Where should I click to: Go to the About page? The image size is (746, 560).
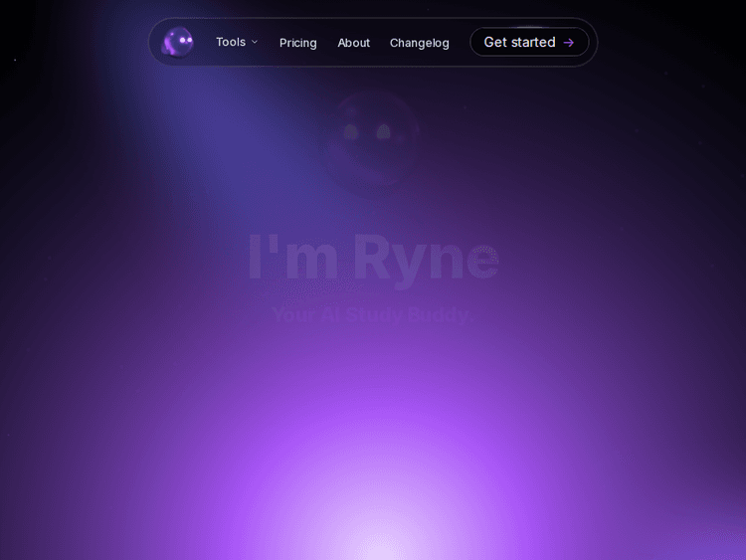click(353, 43)
